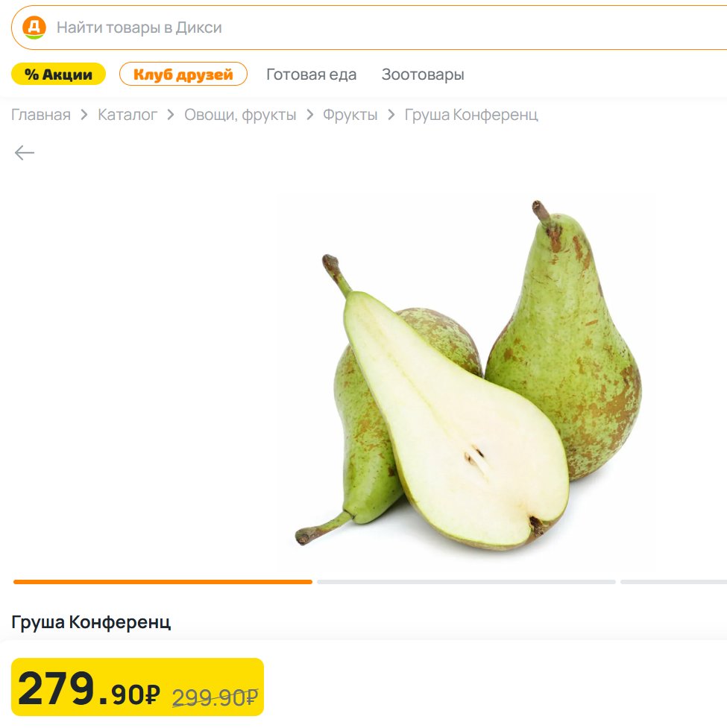The width and height of the screenshot is (727, 728).
Task: Click chevron after Главная breadcrumb
Action: click(x=84, y=115)
